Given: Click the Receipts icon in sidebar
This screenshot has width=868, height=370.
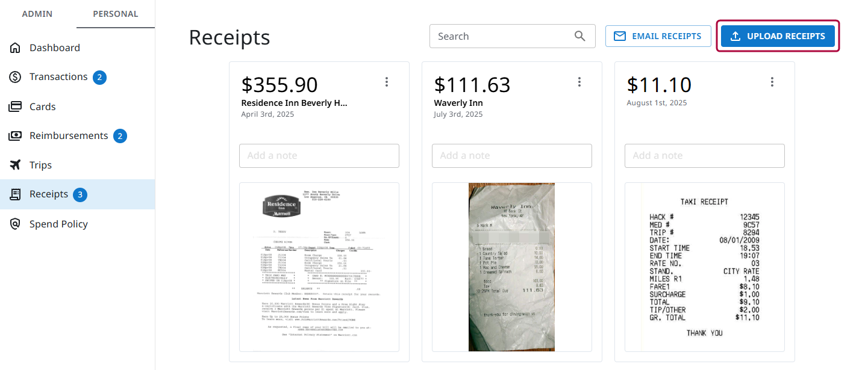Looking at the screenshot, I should pos(15,194).
